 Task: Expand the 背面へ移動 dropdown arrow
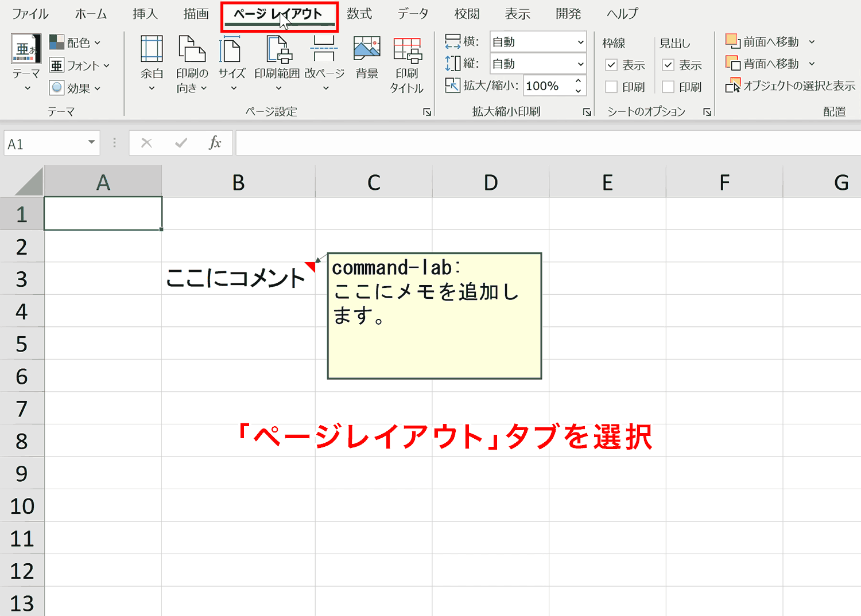[812, 63]
